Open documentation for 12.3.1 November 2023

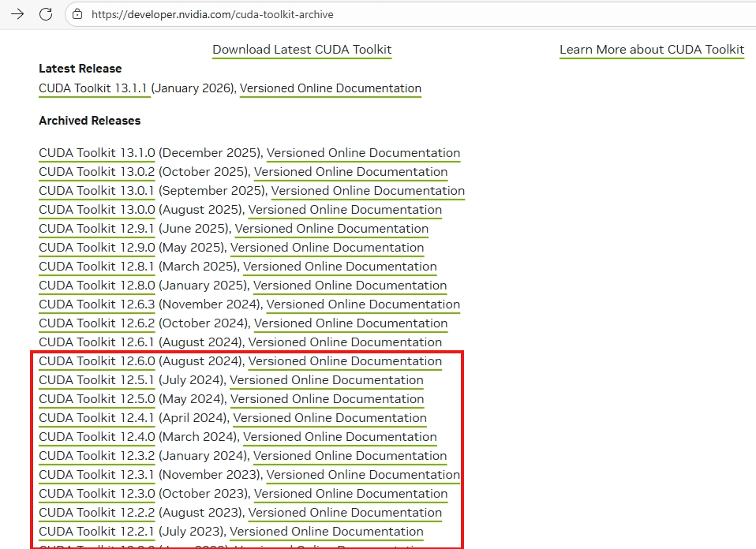point(363,475)
